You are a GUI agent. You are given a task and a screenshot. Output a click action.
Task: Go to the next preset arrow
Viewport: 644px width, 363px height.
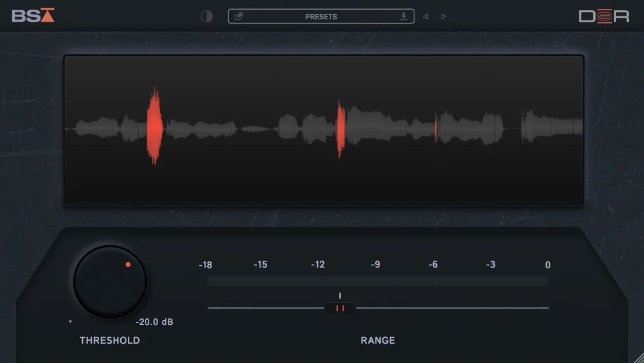(444, 16)
